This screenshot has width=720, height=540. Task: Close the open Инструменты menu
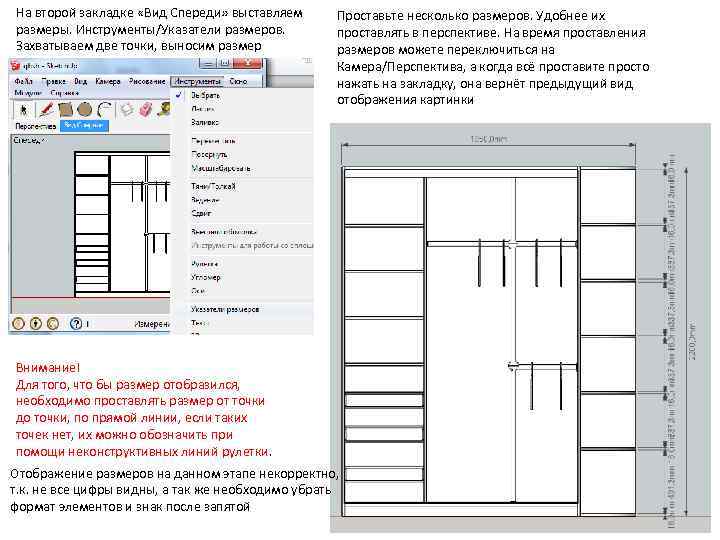pos(198,81)
